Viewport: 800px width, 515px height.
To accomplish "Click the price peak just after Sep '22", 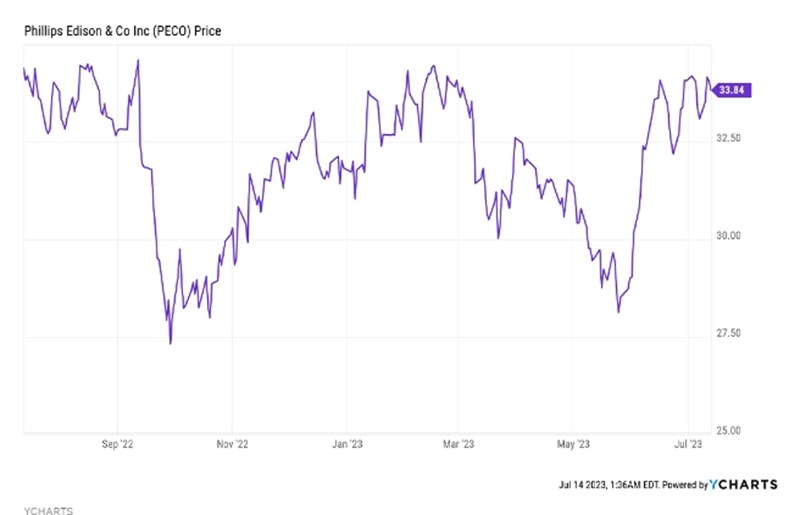I will (x=137, y=60).
